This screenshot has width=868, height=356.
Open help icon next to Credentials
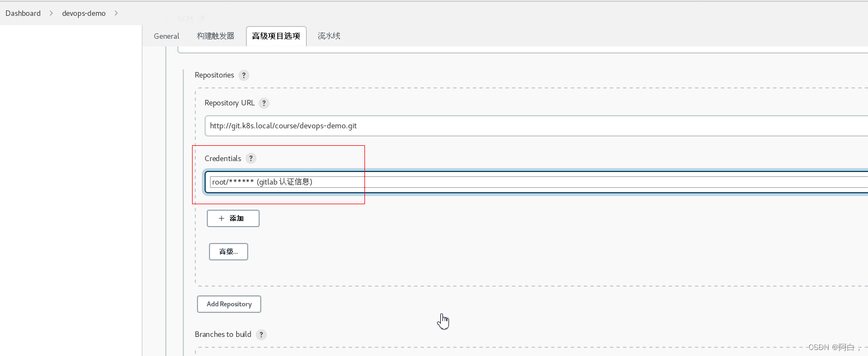251,158
